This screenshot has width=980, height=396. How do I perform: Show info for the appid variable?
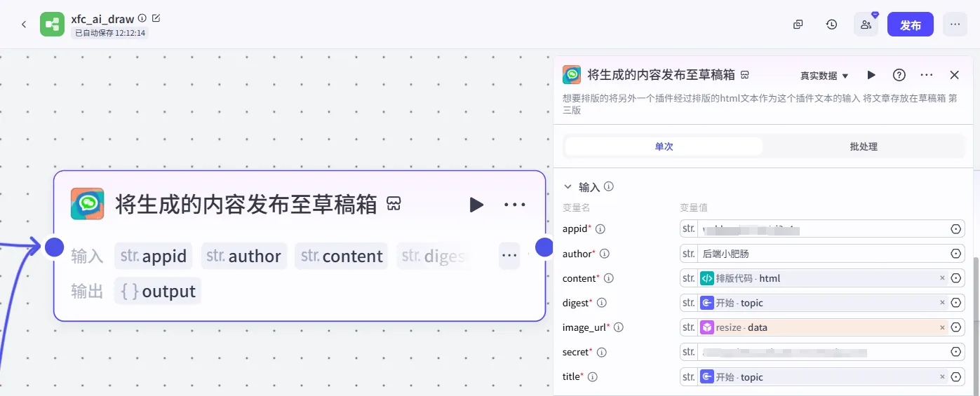pyautogui.click(x=600, y=229)
